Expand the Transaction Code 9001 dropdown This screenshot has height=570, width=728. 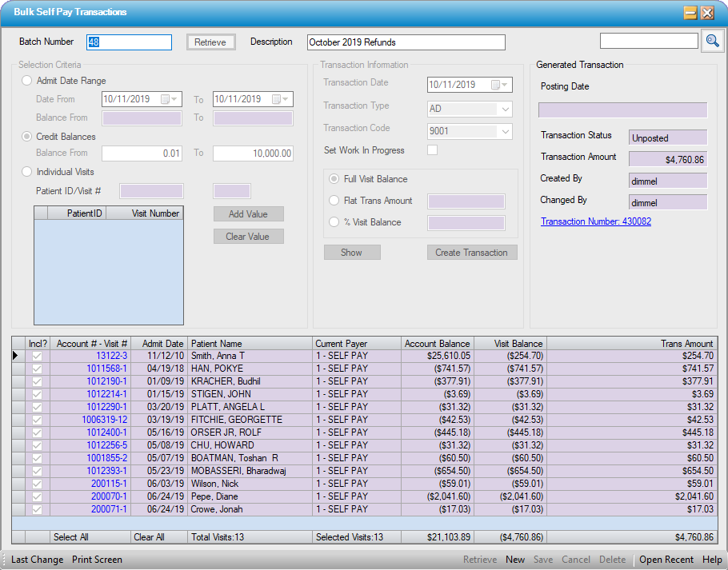pos(505,131)
